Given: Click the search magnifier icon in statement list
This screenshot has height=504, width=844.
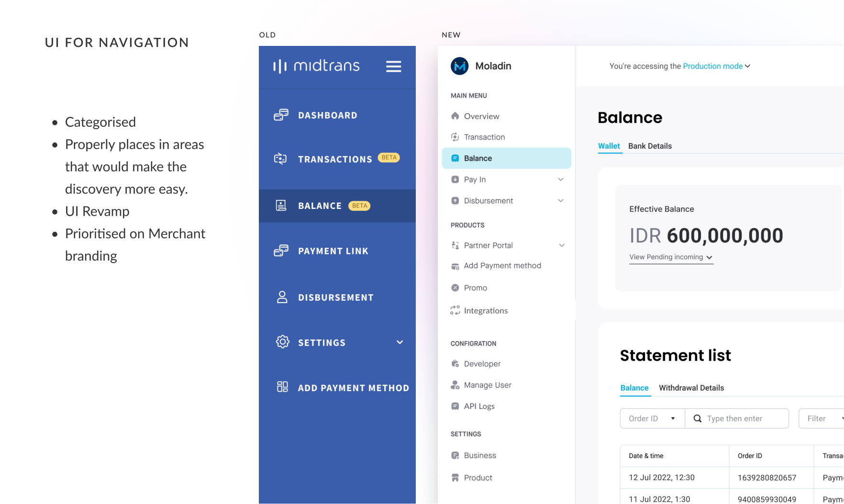Looking at the screenshot, I should (698, 418).
